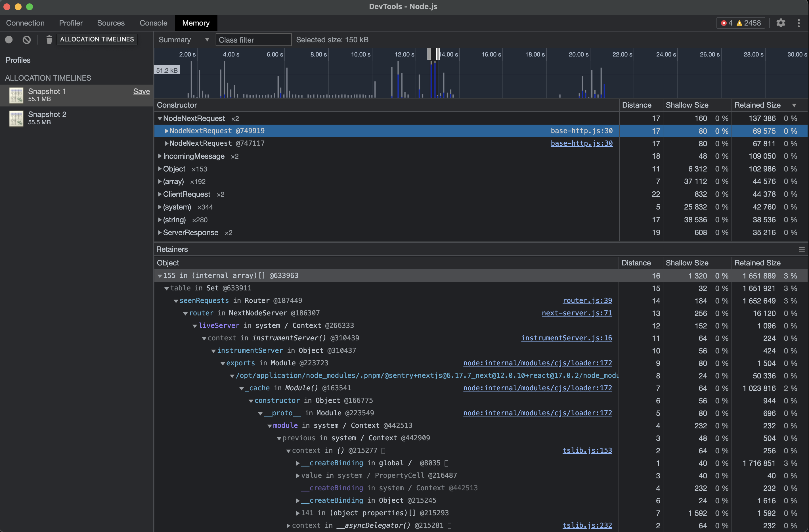Focus the Class filter input
Image resolution: width=809 pixels, height=532 pixels.
click(x=253, y=40)
